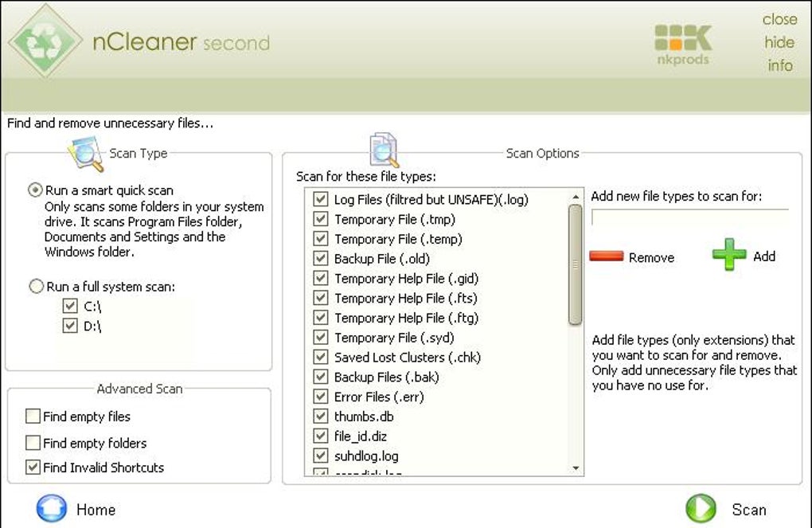Uncheck file_id.diz checkbox
This screenshot has height=528, width=812.
click(x=321, y=436)
